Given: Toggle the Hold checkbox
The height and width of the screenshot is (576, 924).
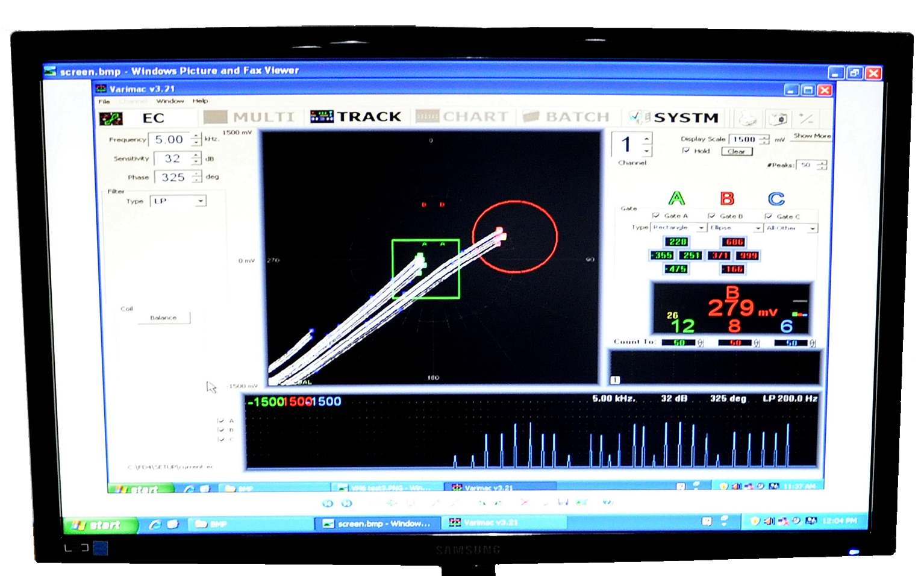Looking at the screenshot, I should coord(686,151).
